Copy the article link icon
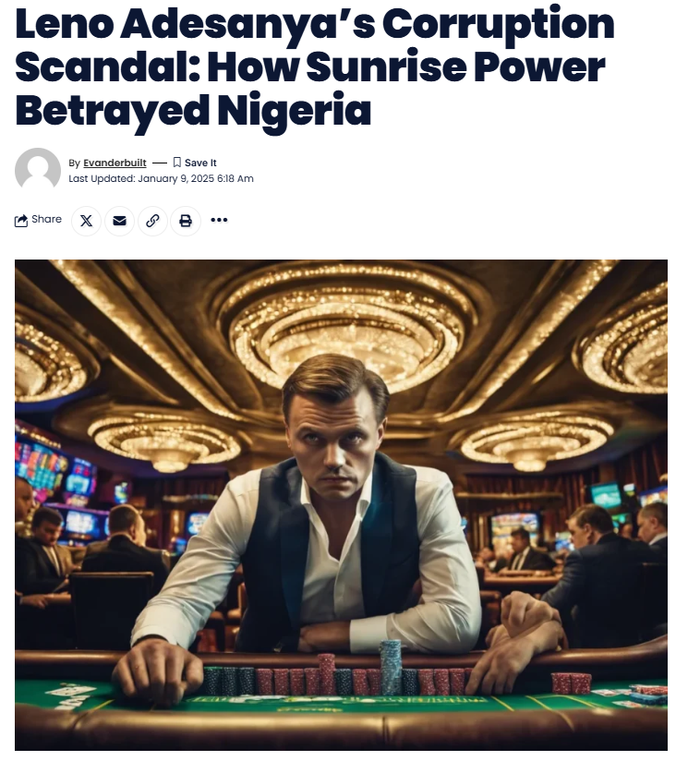This screenshot has height=761, width=700. coord(152,221)
